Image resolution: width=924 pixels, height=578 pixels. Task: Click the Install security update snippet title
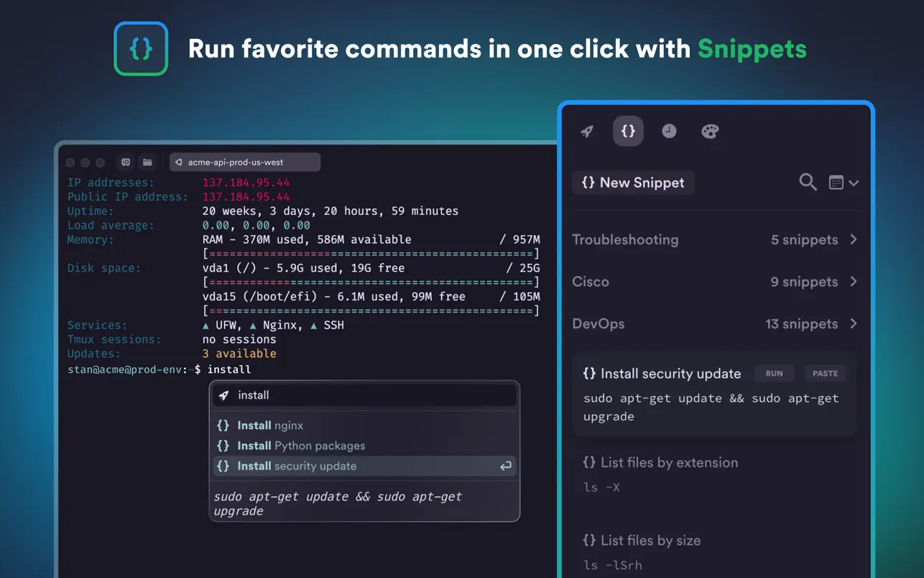[670, 373]
